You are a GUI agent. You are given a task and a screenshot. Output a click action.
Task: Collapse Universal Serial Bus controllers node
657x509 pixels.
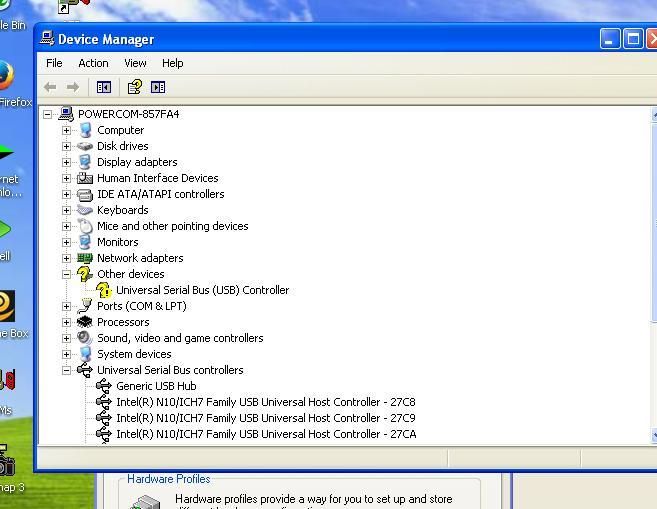tap(67, 370)
